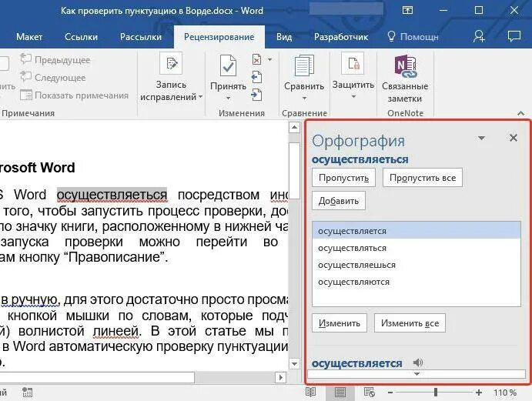Screen dimensions: 532x401
Task: Go to Предыдущее comment
Action: click(x=55, y=60)
